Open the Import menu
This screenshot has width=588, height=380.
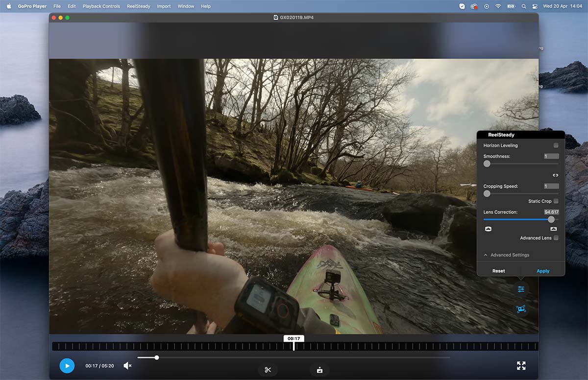(164, 6)
